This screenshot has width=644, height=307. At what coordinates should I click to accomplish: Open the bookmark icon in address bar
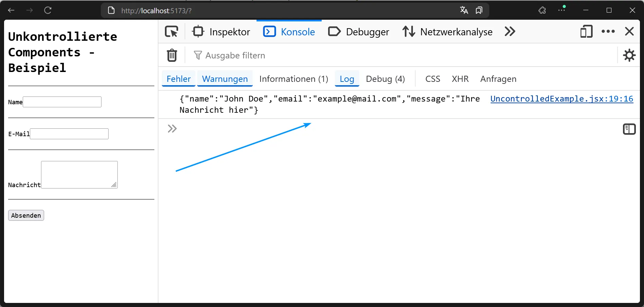[x=479, y=10]
